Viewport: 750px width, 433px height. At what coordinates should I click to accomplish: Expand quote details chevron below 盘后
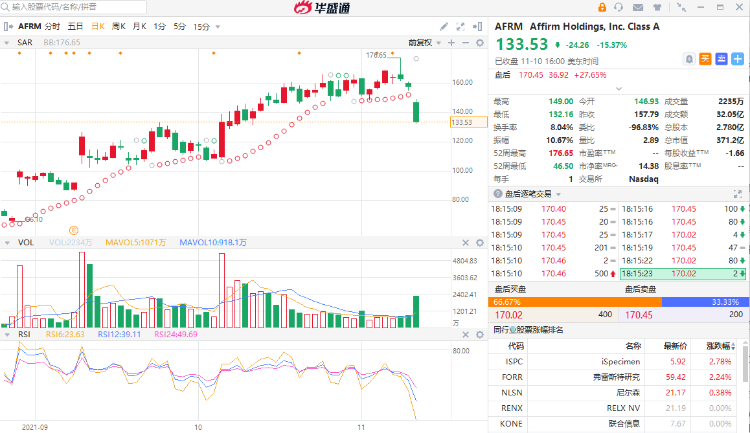point(618,89)
